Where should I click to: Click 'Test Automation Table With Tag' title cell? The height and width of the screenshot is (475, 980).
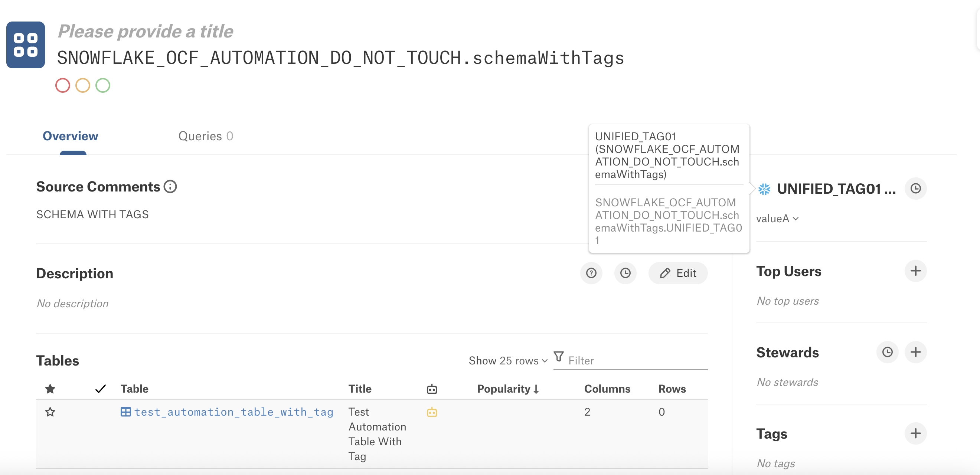(x=378, y=434)
